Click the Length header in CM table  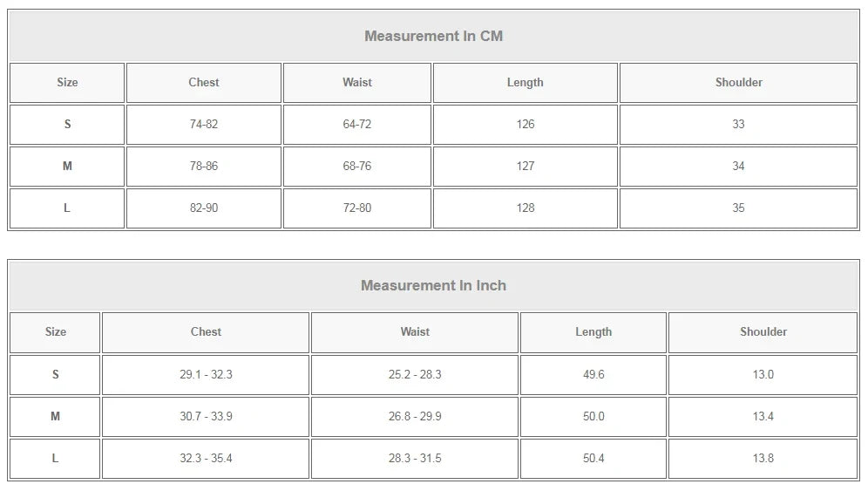tap(526, 83)
